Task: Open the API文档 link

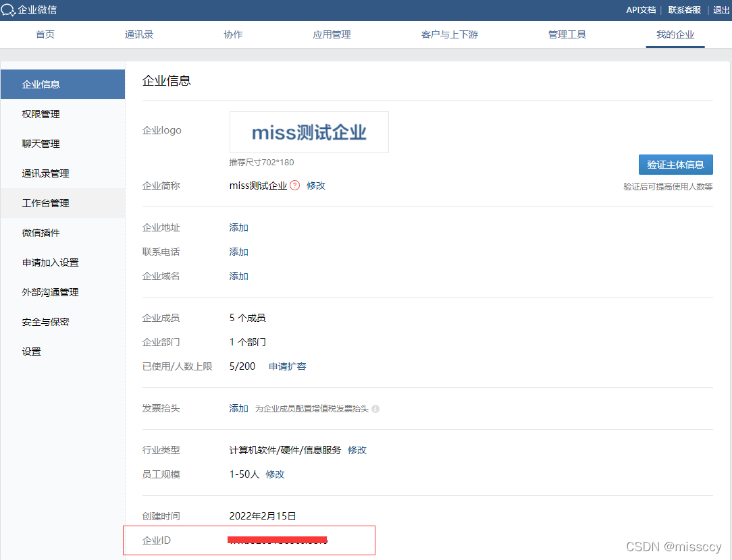Action: [x=641, y=10]
